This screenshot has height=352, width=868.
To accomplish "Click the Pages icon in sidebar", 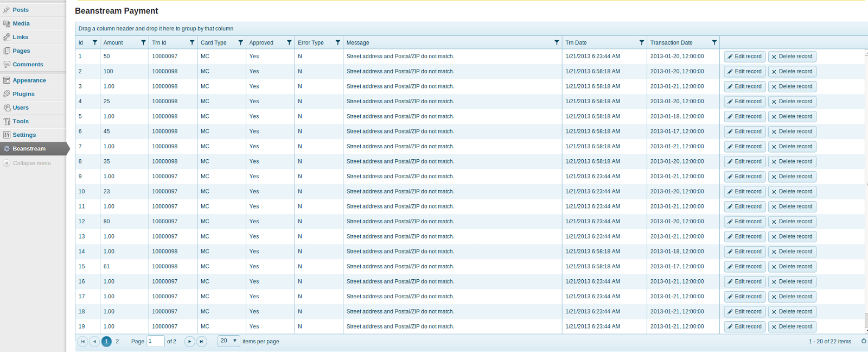I will coord(7,51).
